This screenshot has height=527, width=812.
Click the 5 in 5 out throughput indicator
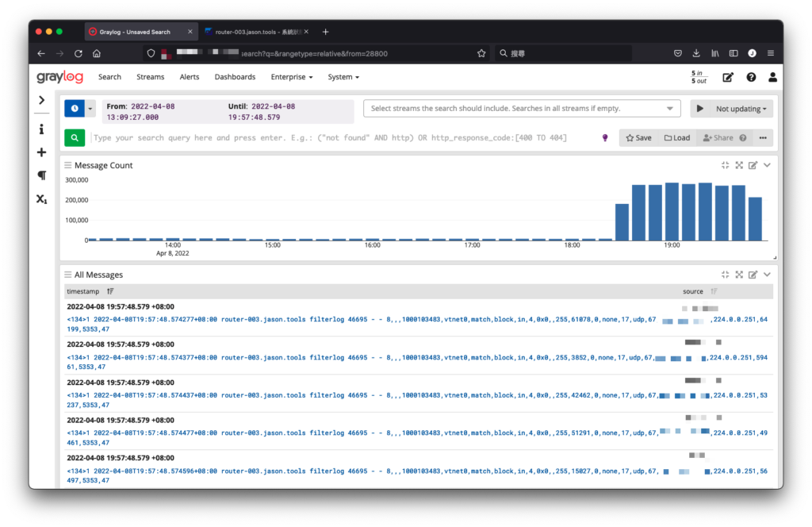699,77
